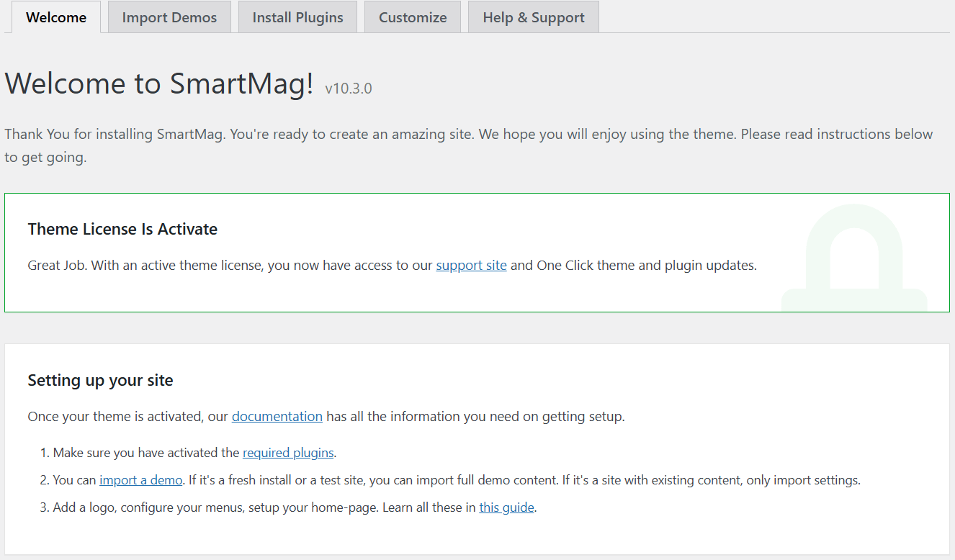Click the line 'Once your theme is activated'
Viewport: 955px width, 560px height.
coord(326,416)
